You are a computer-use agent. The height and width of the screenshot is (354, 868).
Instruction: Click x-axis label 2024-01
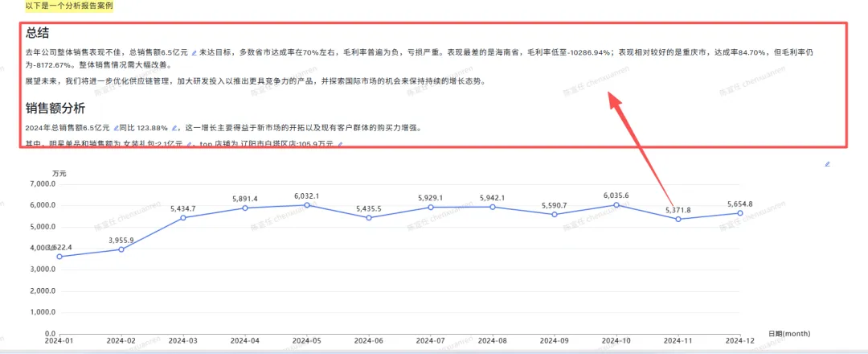tap(59, 340)
